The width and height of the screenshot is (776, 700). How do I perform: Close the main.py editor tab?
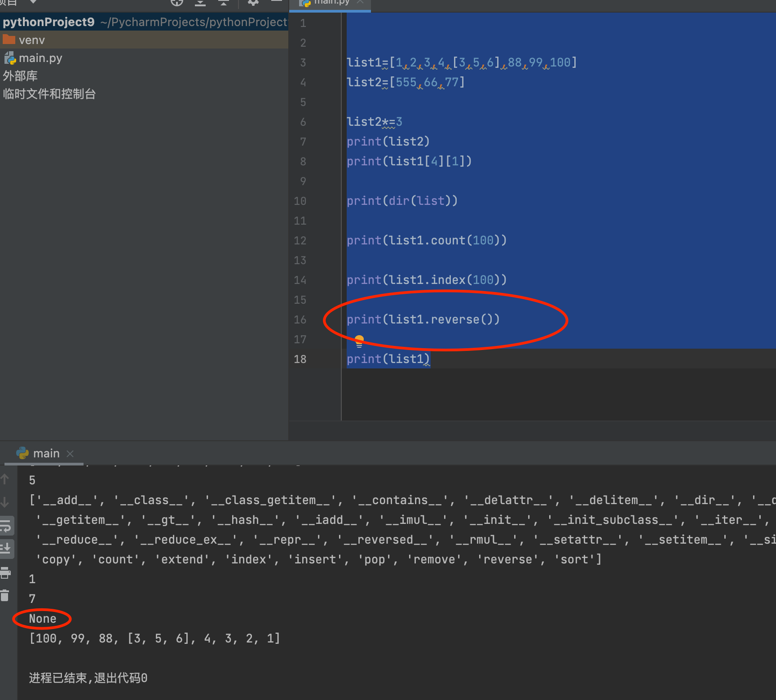(360, 2)
